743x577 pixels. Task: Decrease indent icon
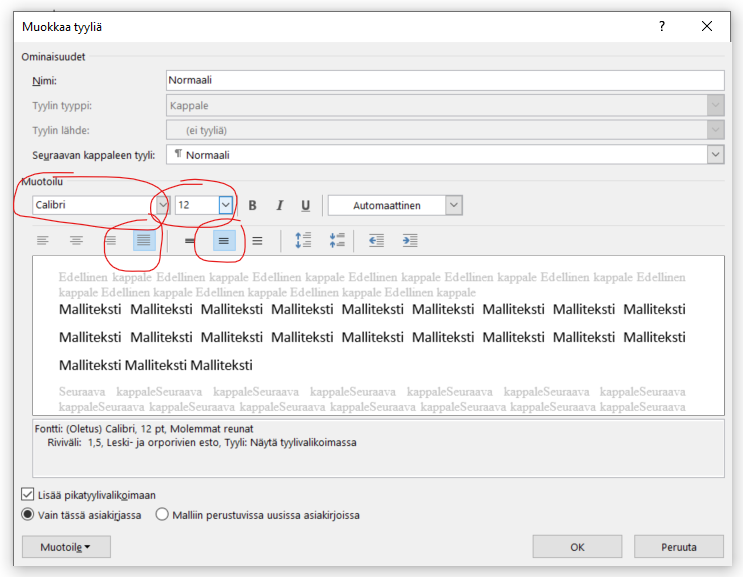tap(376, 240)
